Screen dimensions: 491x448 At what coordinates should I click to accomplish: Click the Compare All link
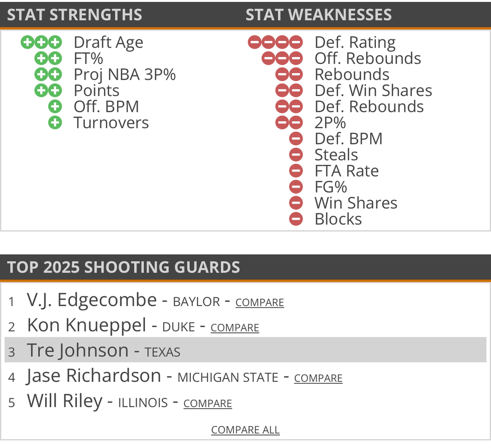[245, 430]
